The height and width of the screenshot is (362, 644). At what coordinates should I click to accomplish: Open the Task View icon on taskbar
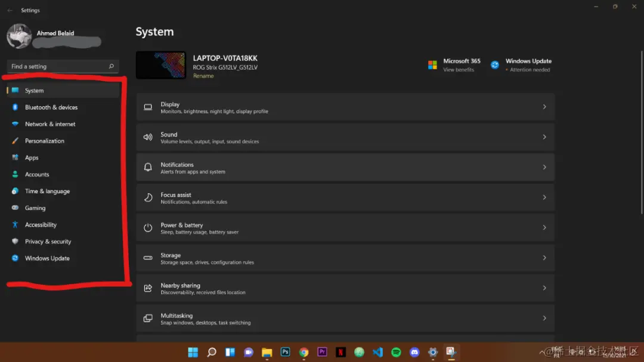230,352
